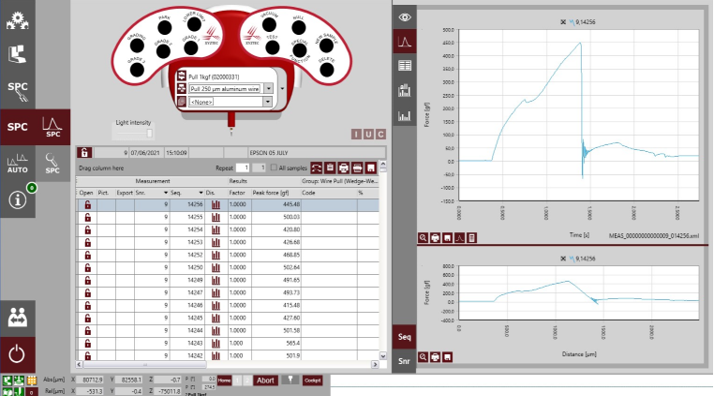
Task: Open distribution chart icon for sequence 14255
Action: click(x=216, y=218)
